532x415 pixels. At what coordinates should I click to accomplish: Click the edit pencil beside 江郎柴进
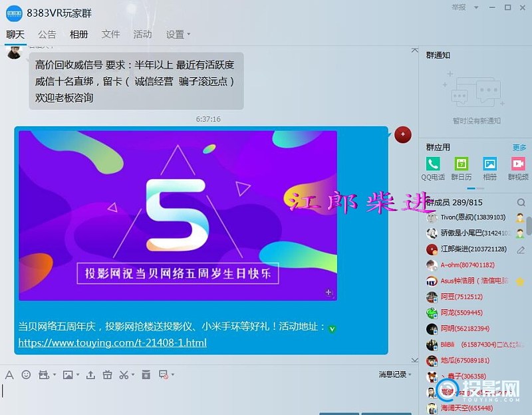pyautogui.click(x=521, y=250)
